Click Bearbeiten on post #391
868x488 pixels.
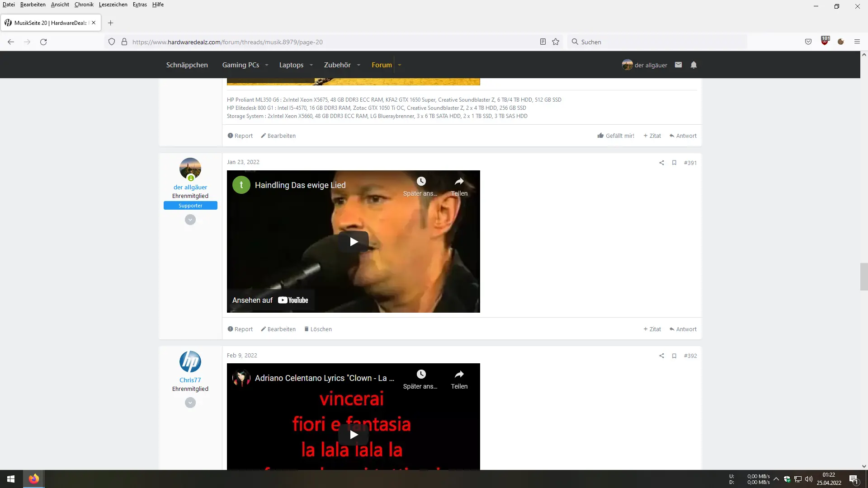tap(278, 329)
